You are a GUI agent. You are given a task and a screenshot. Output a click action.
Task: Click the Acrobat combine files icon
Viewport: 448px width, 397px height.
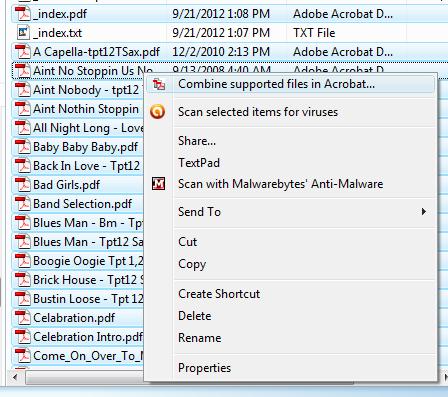click(158, 84)
